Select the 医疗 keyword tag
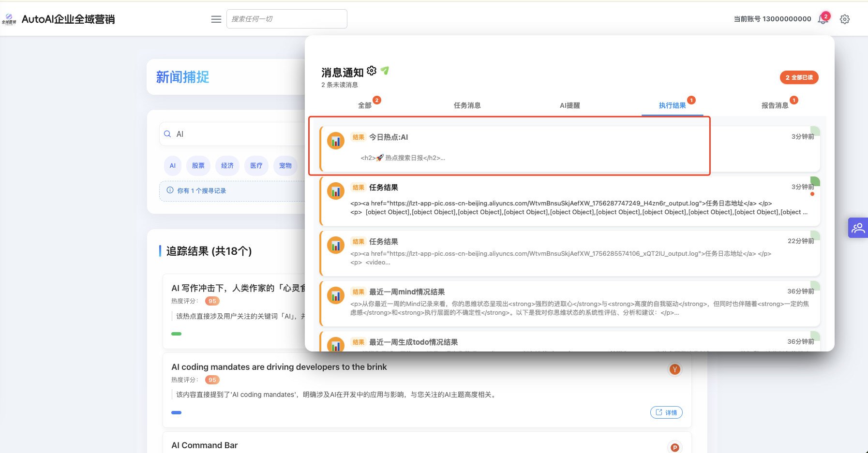 [256, 166]
